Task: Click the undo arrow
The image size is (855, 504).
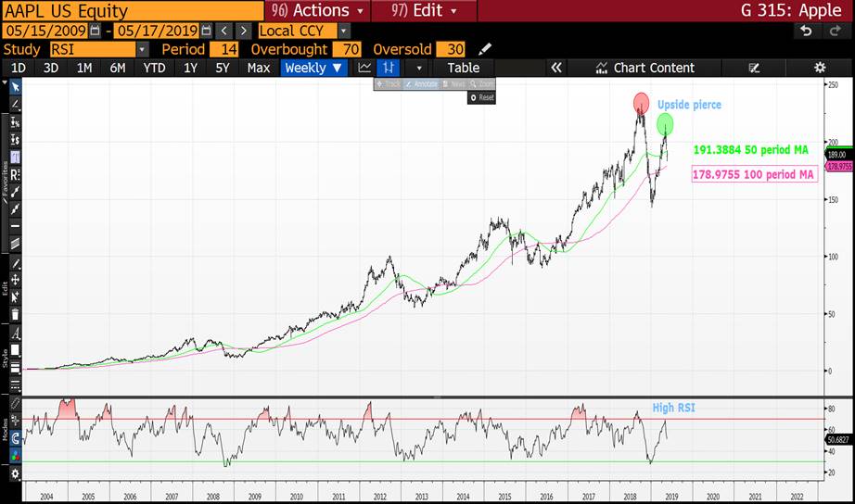Action: (805, 31)
